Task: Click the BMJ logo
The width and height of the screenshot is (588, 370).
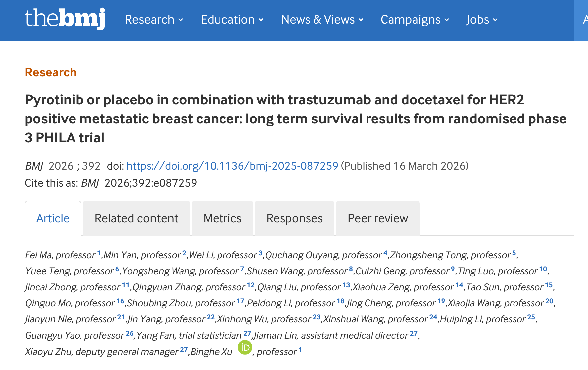Action: (x=65, y=19)
